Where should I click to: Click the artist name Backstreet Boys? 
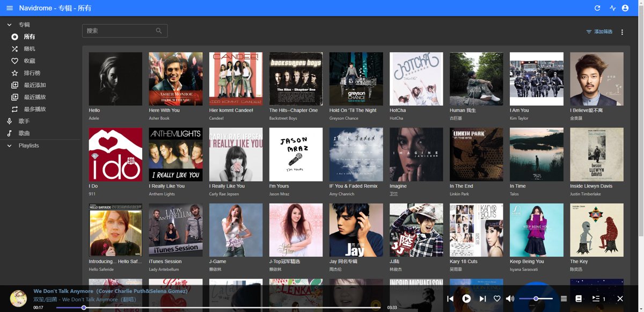point(283,118)
